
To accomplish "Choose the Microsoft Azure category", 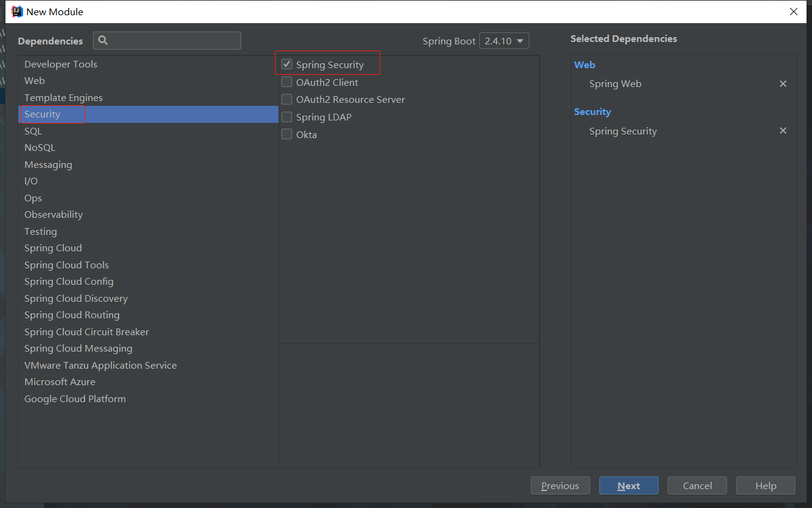I will pos(148,381).
